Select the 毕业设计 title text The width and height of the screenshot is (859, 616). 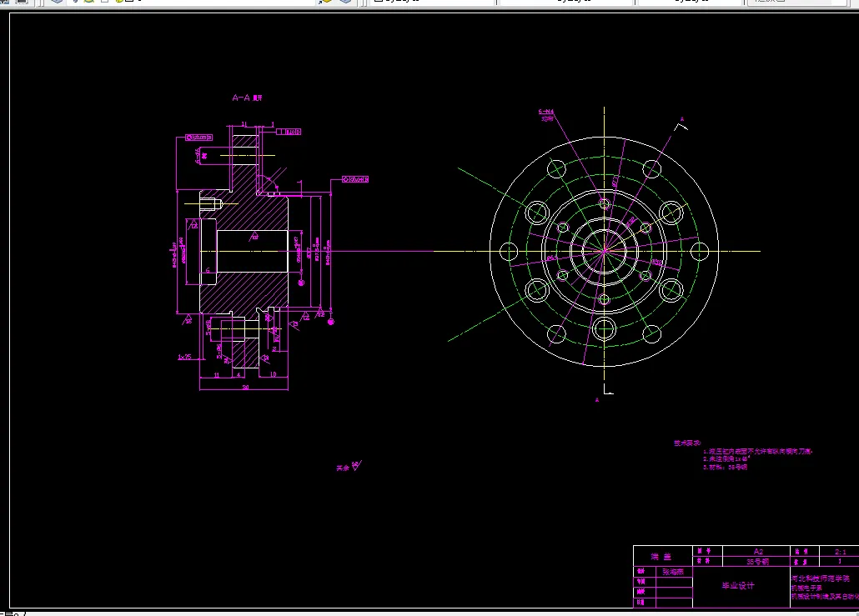coord(738,586)
